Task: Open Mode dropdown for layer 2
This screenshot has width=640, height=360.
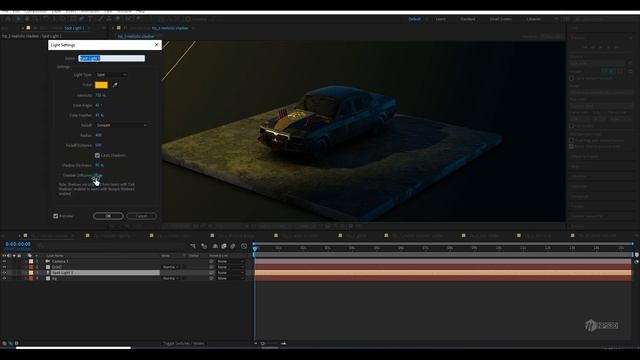Action: [171, 267]
